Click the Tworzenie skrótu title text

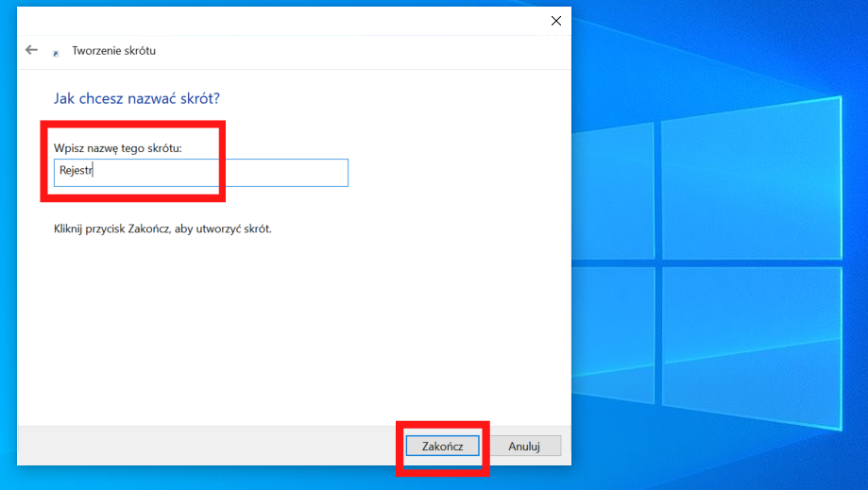(x=113, y=51)
